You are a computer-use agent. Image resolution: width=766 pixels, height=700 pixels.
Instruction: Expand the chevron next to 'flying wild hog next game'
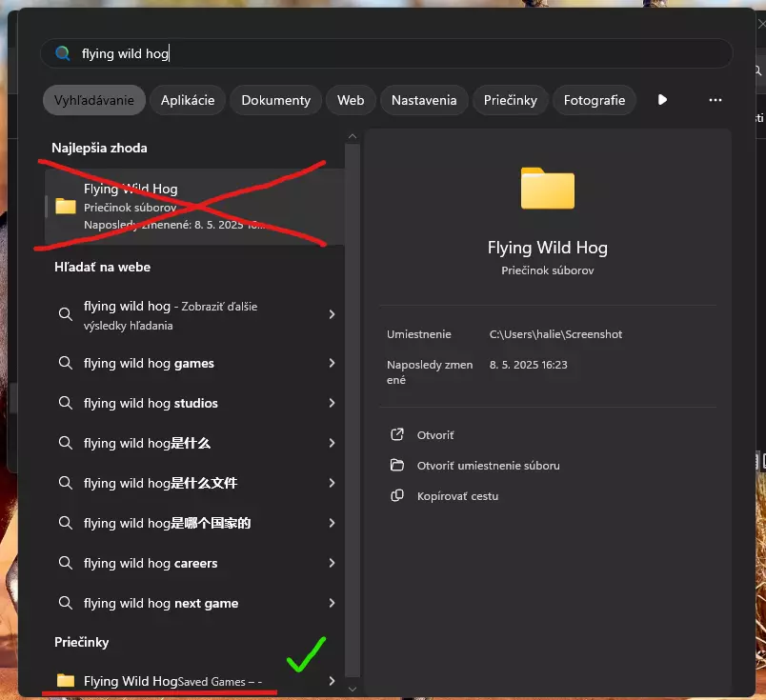point(332,603)
